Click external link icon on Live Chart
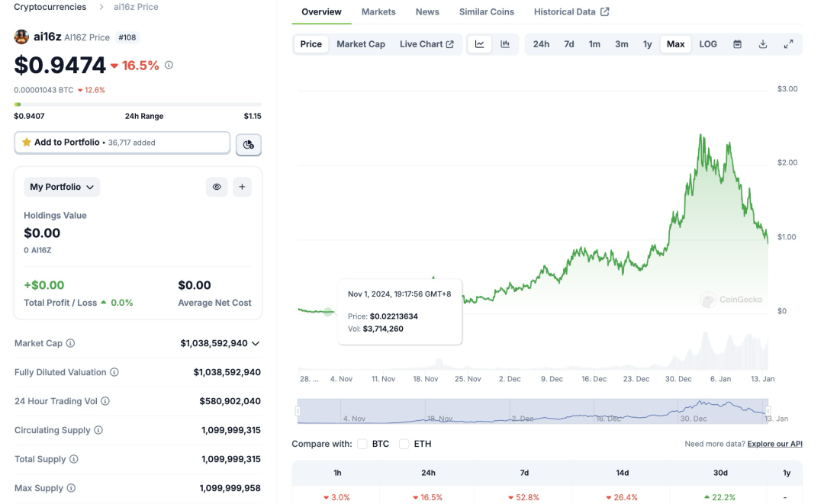Image resolution: width=824 pixels, height=504 pixels. 450,44
